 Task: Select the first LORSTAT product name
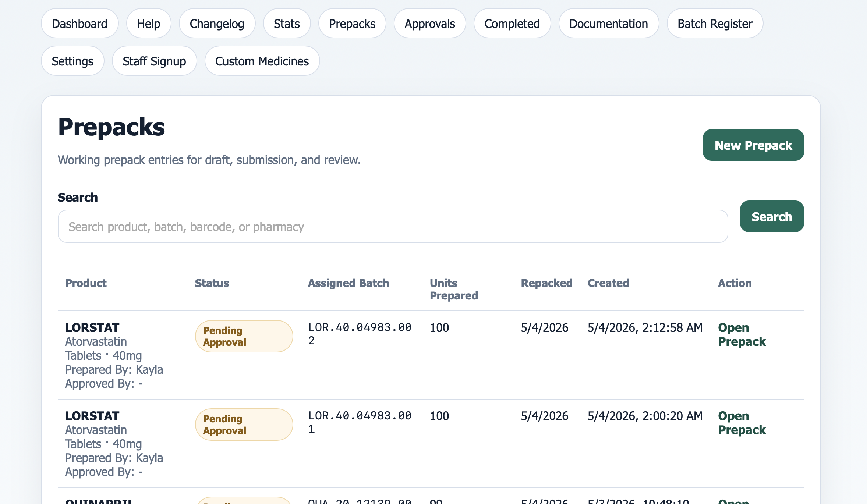tap(92, 327)
